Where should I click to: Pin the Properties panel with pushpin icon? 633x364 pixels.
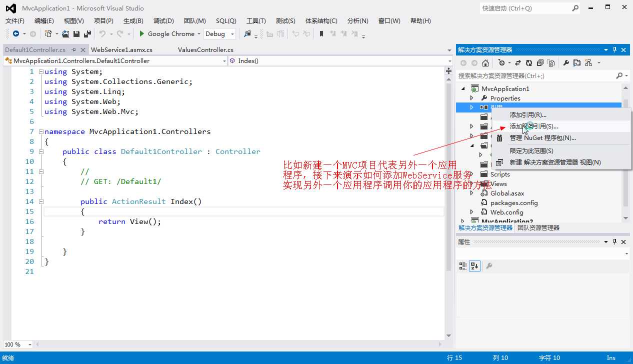(615, 241)
